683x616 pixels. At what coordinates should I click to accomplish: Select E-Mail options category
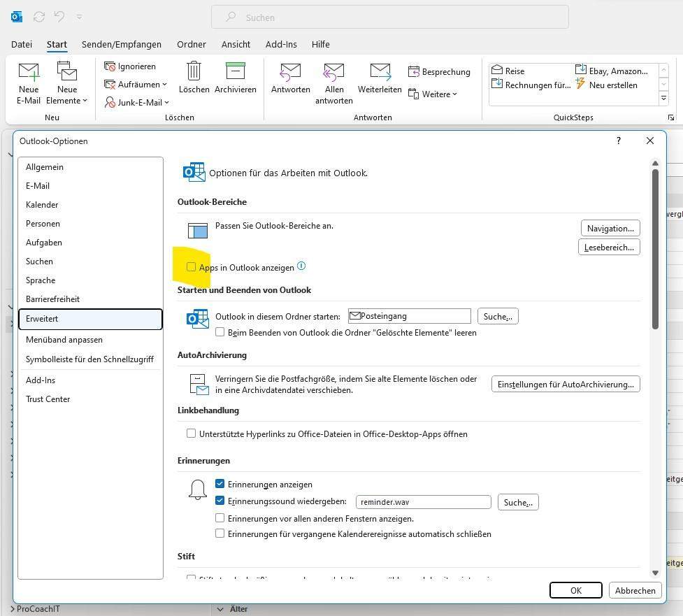tap(91, 186)
